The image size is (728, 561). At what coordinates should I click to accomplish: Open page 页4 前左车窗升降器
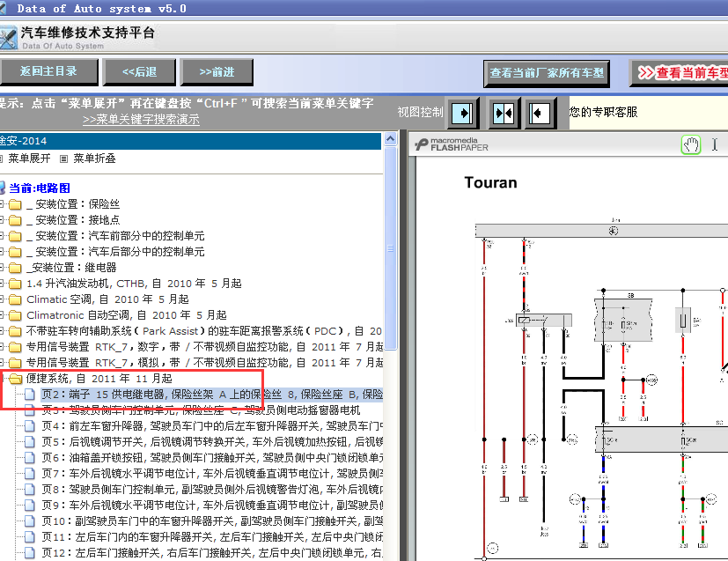coord(212,426)
